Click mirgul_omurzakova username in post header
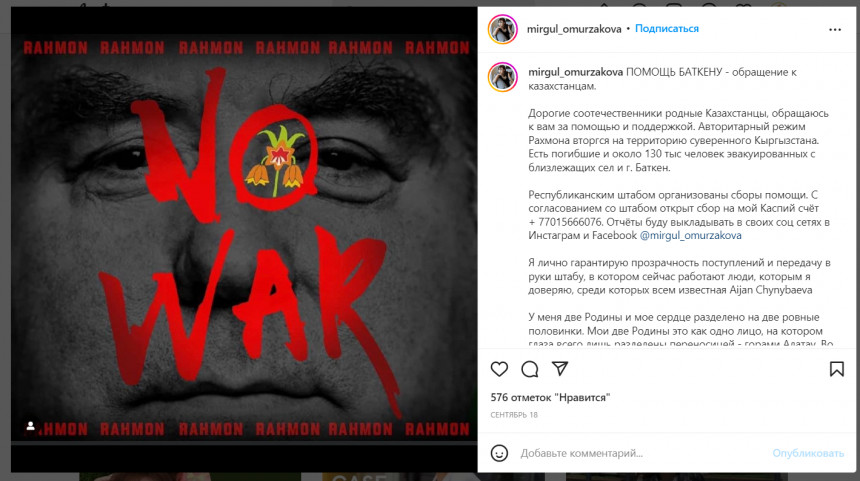The width and height of the screenshot is (860, 481). pyautogui.click(x=574, y=29)
